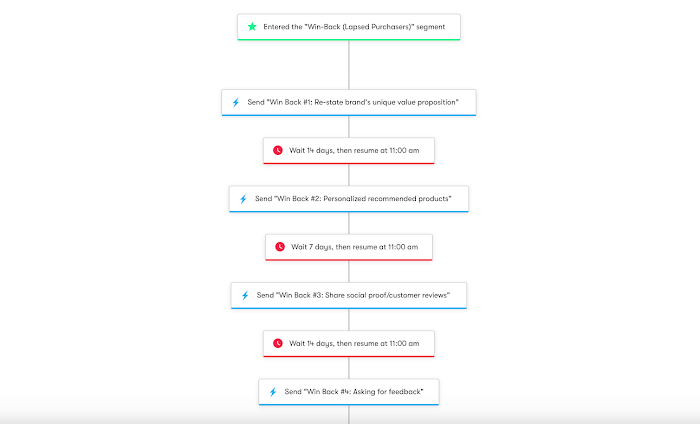The width and height of the screenshot is (700, 424).
Task: Click the lightning icon on Win Back #4 step
Action: 273,391
